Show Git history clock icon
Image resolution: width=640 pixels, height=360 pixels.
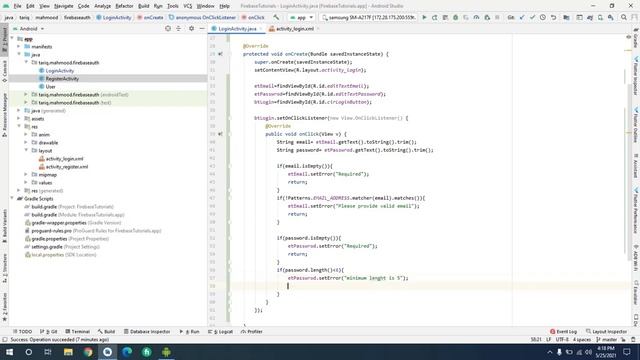pos(543,18)
